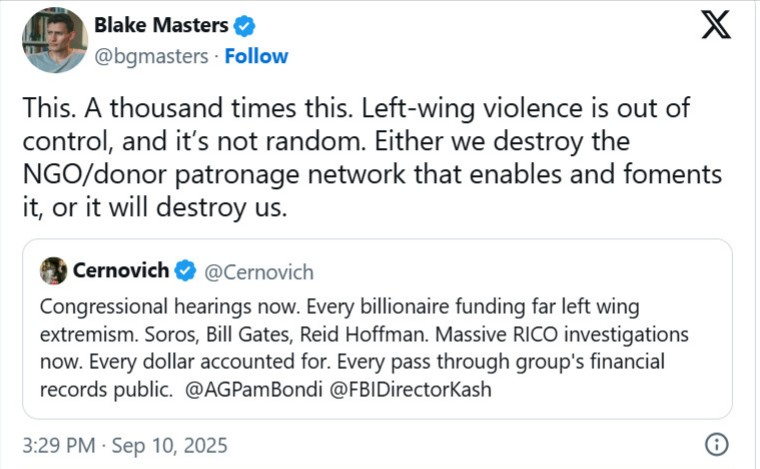Open the tweet info circle icon
Image resolution: width=760 pixels, height=469 pixels.
716,444
